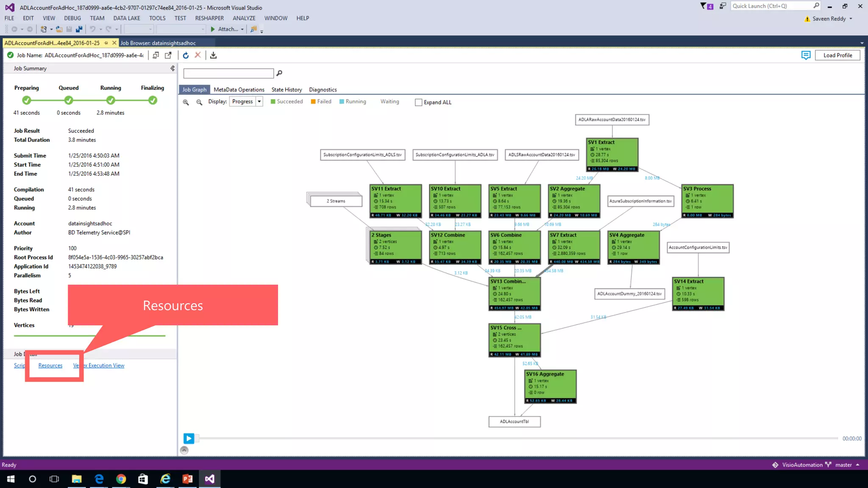The height and width of the screenshot is (488, 868).
Task: Click the zoom in magnifier icon
Action: 186,102
